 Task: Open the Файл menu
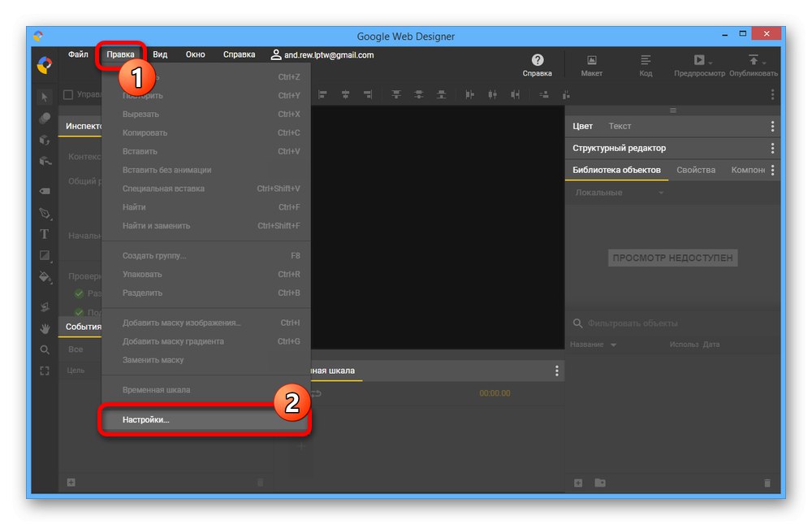pyautogui.click(x=78, y=54)
